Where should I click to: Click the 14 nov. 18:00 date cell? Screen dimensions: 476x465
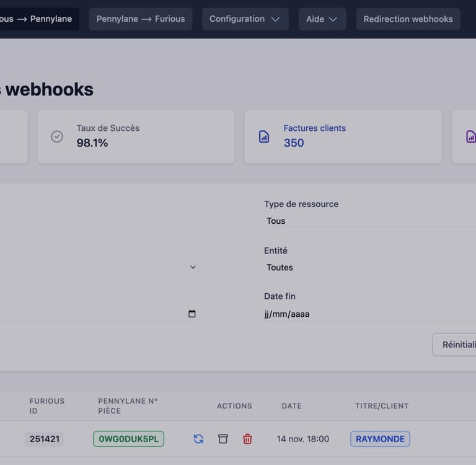coord(302,438)
